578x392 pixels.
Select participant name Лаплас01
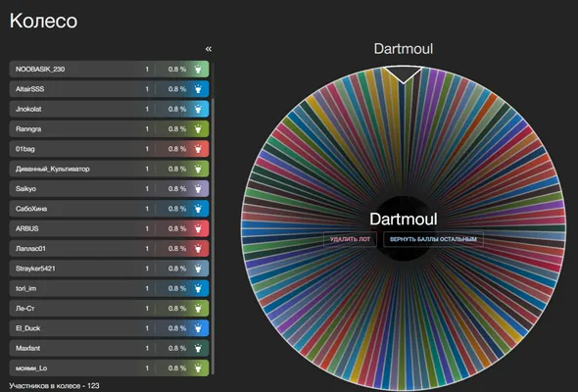30,248
